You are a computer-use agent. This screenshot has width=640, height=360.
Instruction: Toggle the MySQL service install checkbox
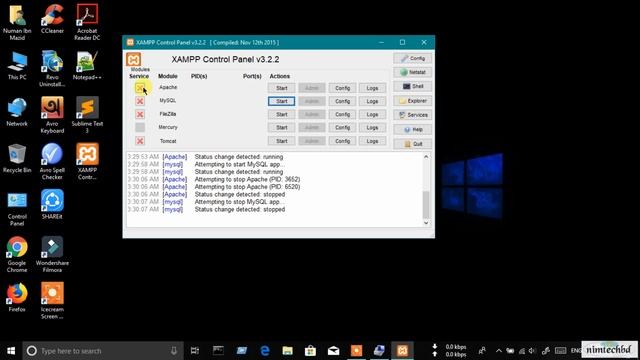tap(140, 101)
